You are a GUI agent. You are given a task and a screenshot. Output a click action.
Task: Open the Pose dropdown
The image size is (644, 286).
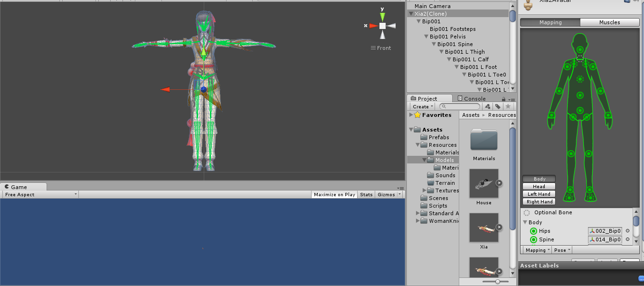tap(562, 250)
